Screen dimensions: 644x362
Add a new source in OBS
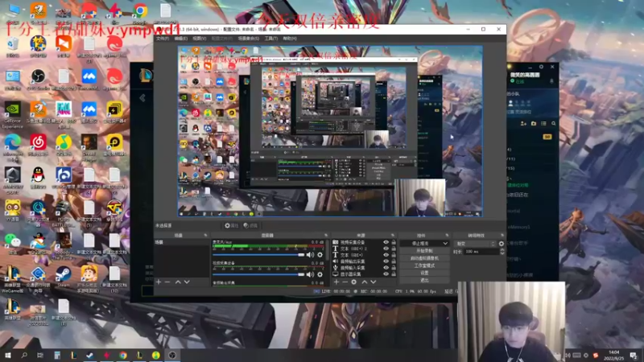(336, 282)
